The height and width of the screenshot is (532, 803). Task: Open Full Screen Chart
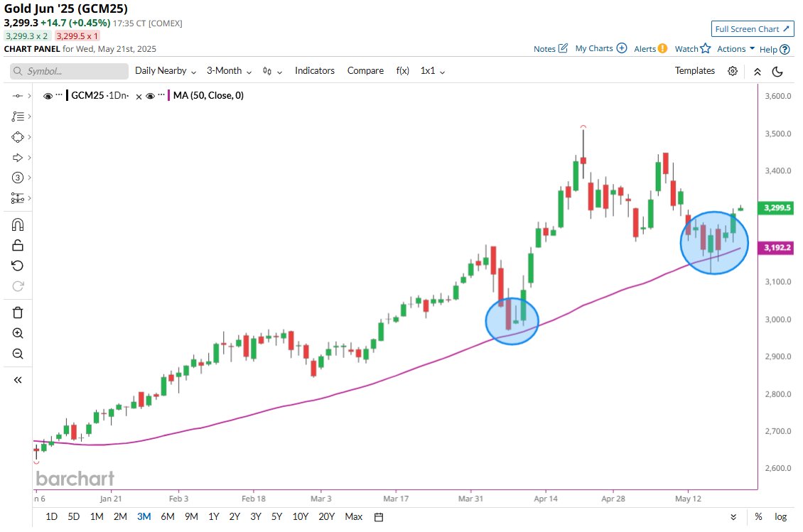pyautogui.click(x=752, y=29)
